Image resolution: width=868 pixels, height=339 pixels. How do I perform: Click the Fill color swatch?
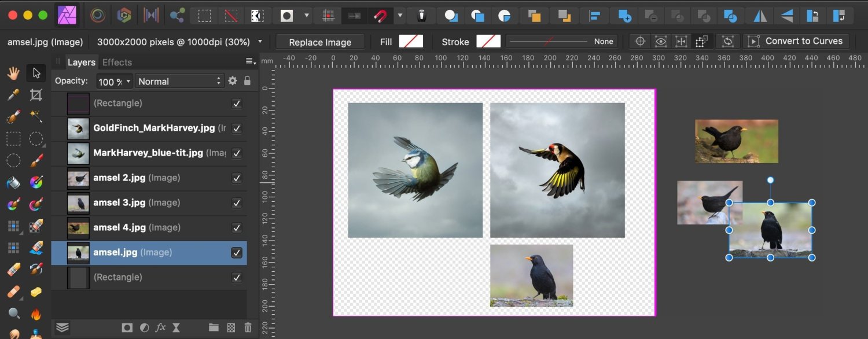coord(412,41)
